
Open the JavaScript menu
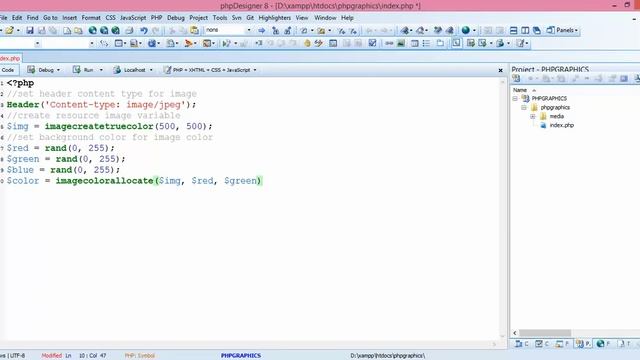coord(133,18)
